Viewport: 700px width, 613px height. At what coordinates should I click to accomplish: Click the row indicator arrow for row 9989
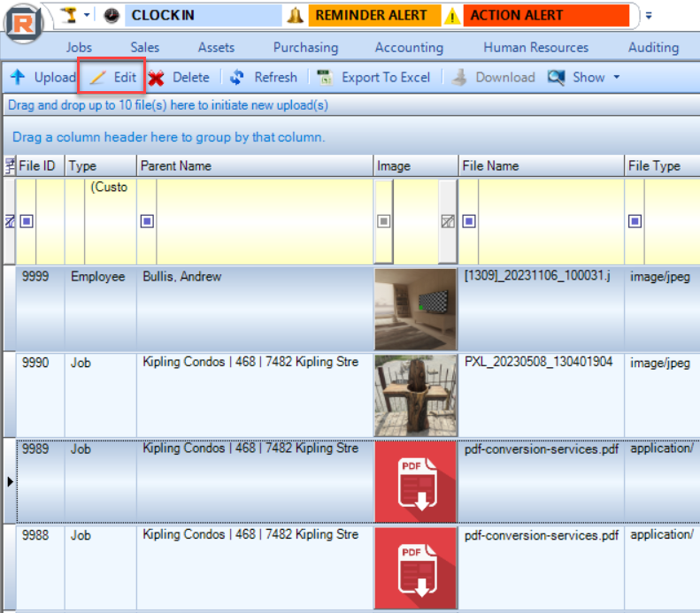[10, 482]
